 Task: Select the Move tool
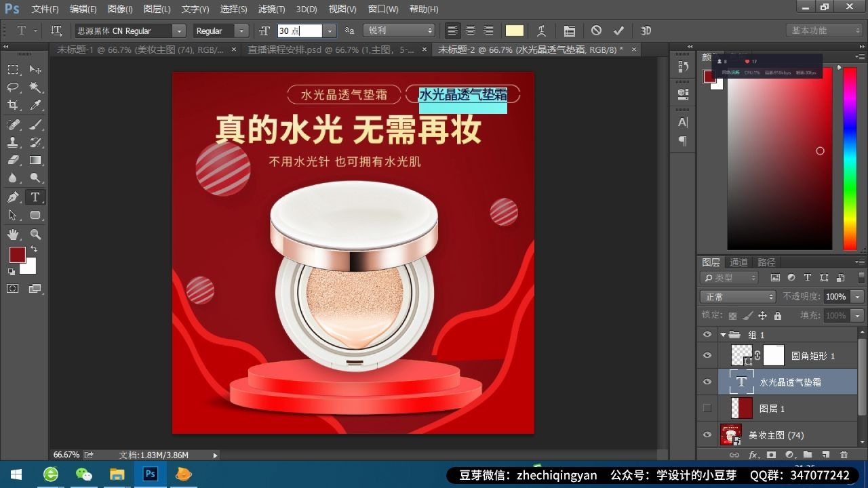35,70
